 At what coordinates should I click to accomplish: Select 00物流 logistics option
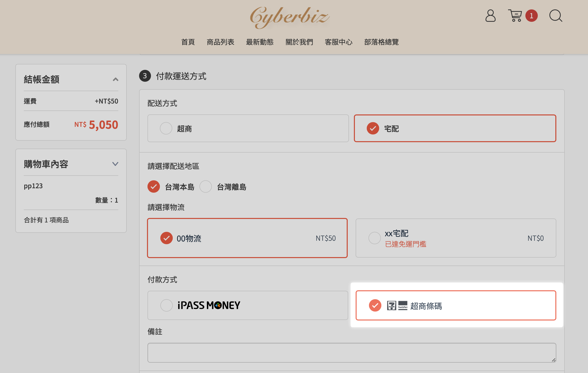[167, 238]
